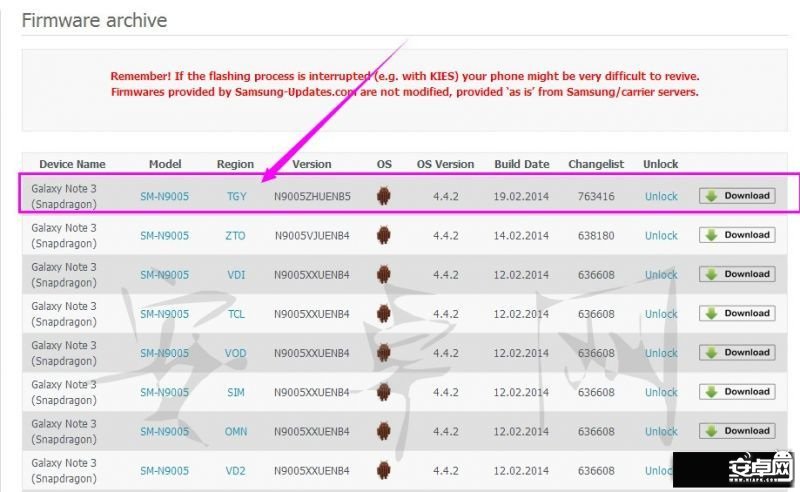
Task: Open Unlock link in OMN row
Action: 661,431
